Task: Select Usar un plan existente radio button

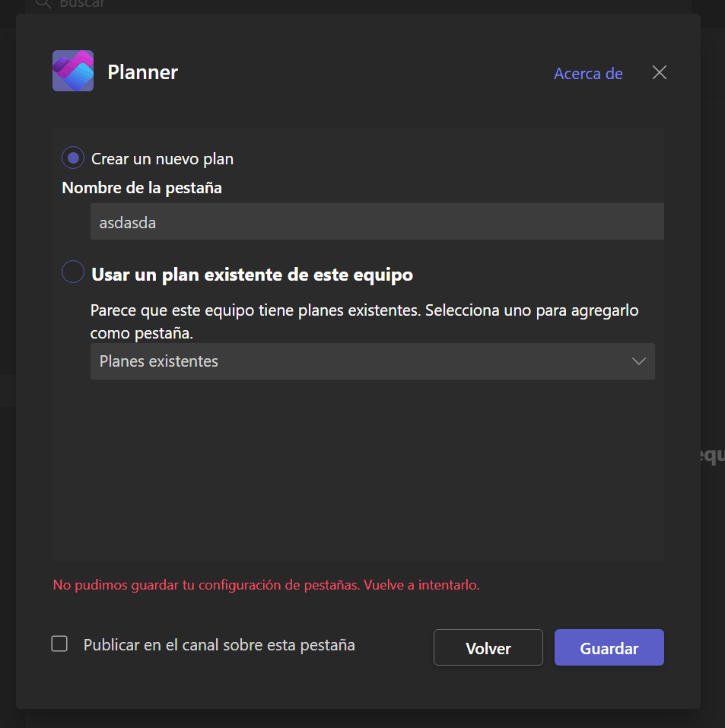Action: tap(73, 272)
